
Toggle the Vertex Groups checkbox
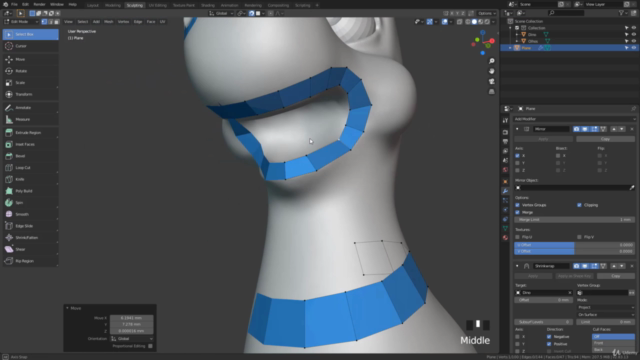pyautogui.click(x=518, y=205)
